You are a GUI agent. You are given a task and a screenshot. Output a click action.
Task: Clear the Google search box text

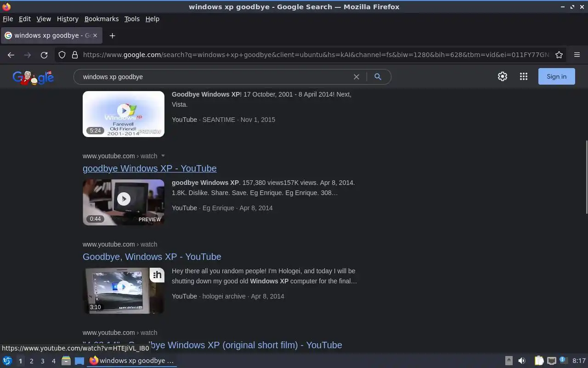pos(356,77)
